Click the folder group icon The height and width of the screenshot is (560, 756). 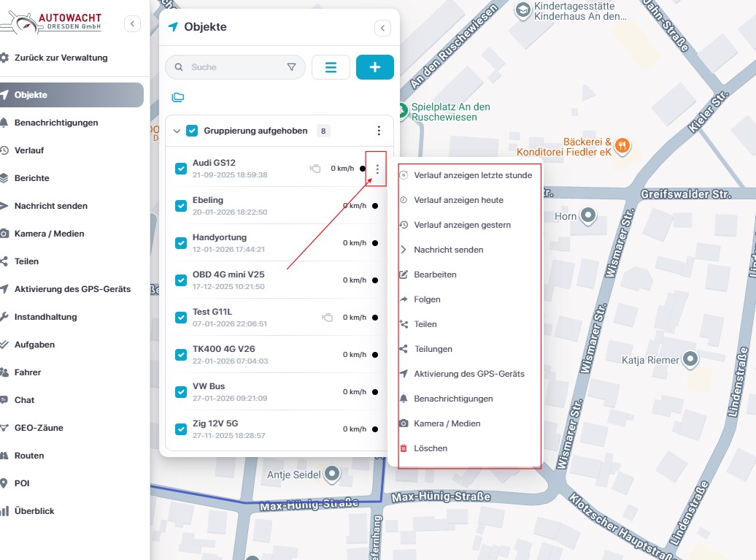click(x=177, y=97)
